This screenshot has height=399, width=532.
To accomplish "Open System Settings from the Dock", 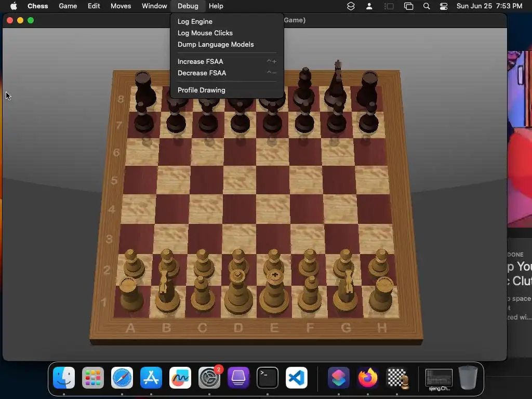I will 209,378.
